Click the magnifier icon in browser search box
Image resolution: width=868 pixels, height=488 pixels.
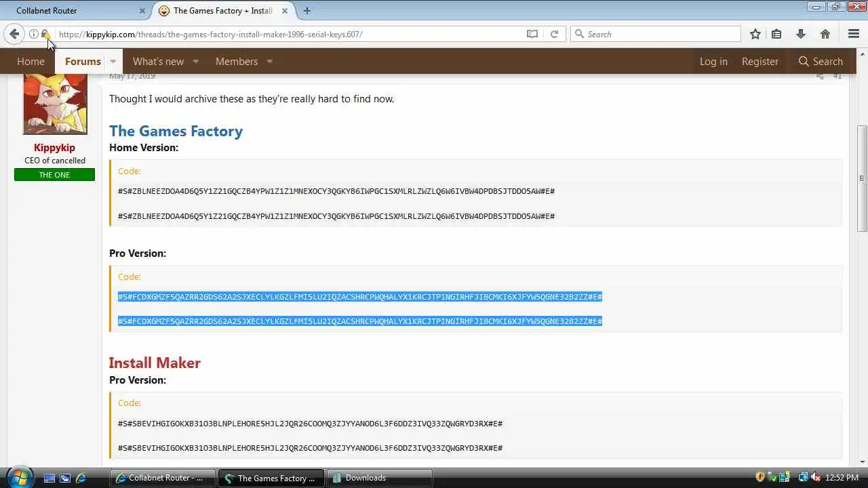pos(579,34)
